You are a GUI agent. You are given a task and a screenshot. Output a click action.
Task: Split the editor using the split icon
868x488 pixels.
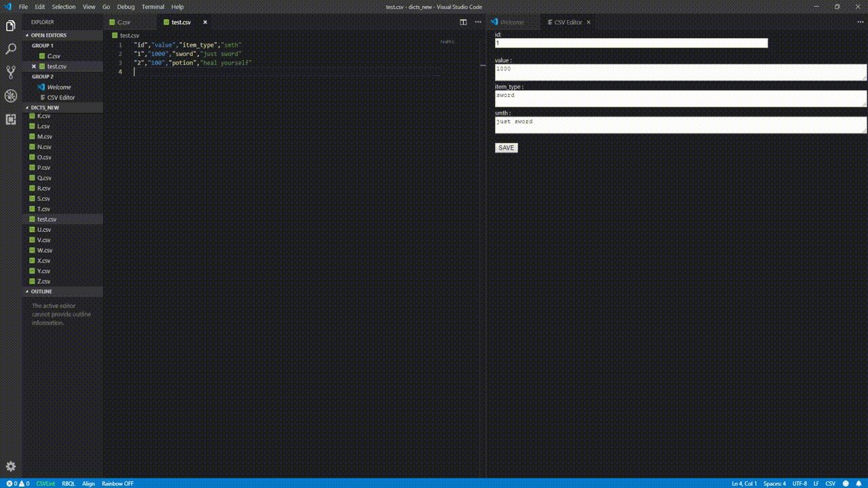click(x=462, y=22)
